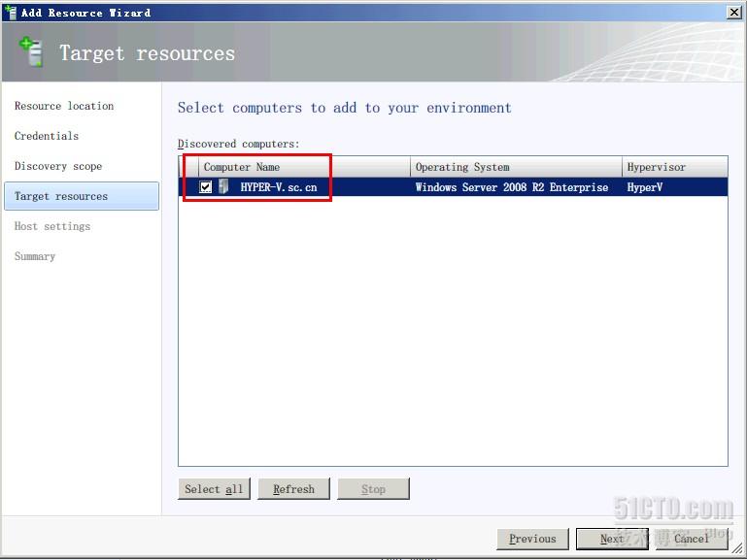Switch to the Discovery scope step
The height and width of the screenshot is (560, 747).
58,166
